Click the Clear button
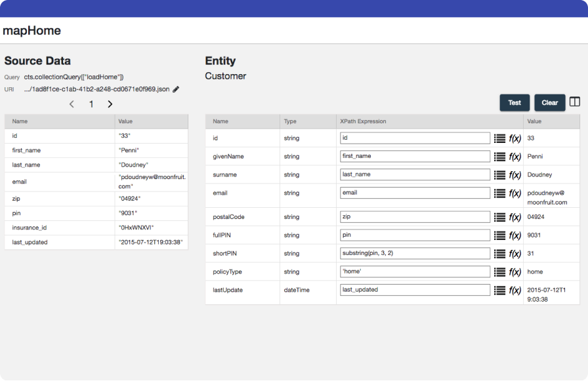The height and width of the screenshot is (381, 588). pos(550,103)
